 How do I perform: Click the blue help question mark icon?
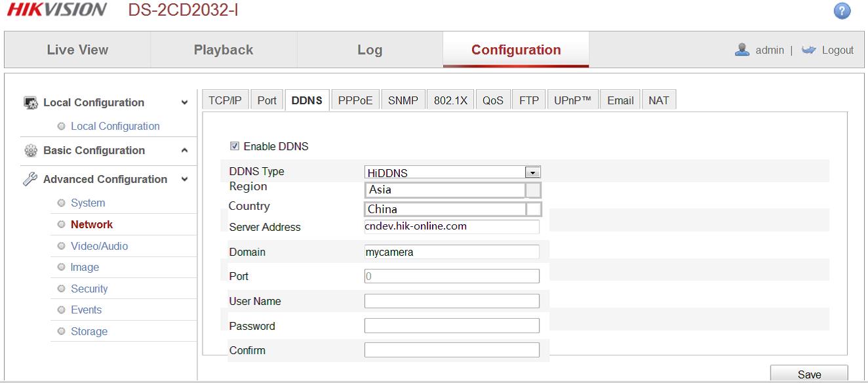click(x=842, y=11)
